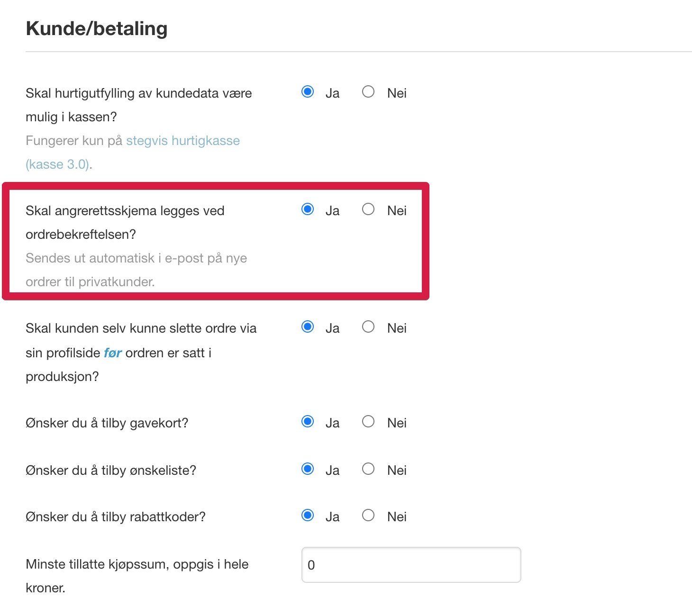Select Nei for hurtigutfylling av kundedata

tap(368, 91)
